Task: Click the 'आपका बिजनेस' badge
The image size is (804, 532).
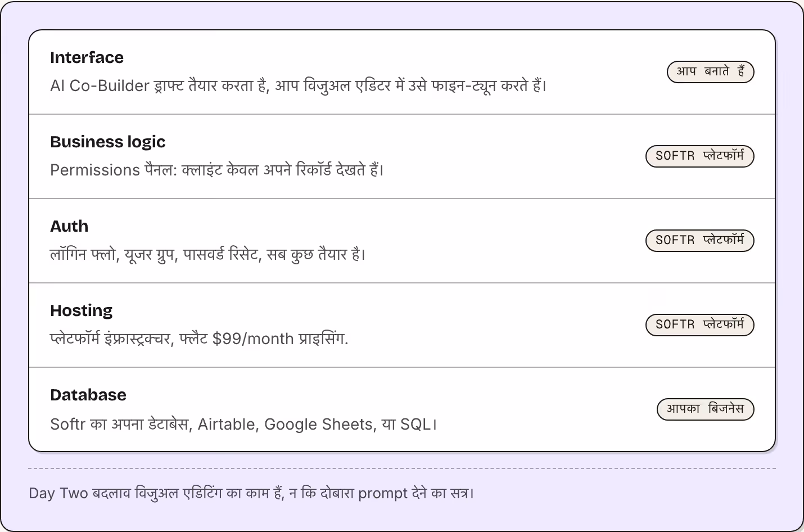Action: [706, 409]
